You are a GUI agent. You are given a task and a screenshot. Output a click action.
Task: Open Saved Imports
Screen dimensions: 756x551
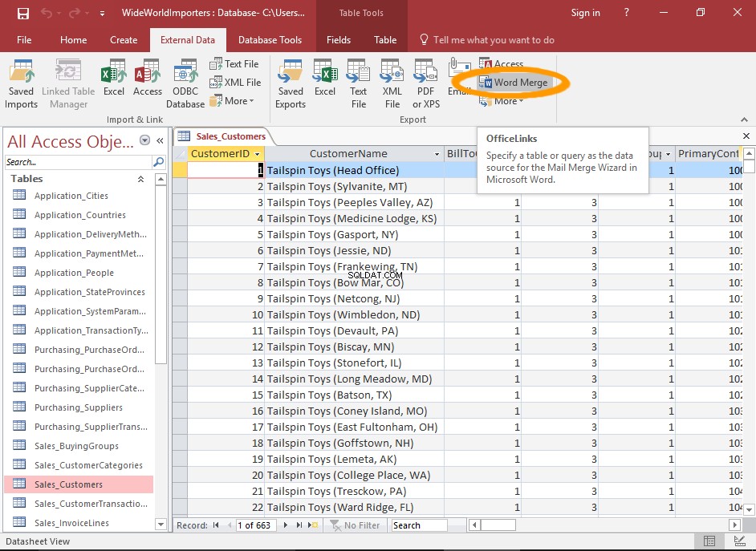[21, 83]
